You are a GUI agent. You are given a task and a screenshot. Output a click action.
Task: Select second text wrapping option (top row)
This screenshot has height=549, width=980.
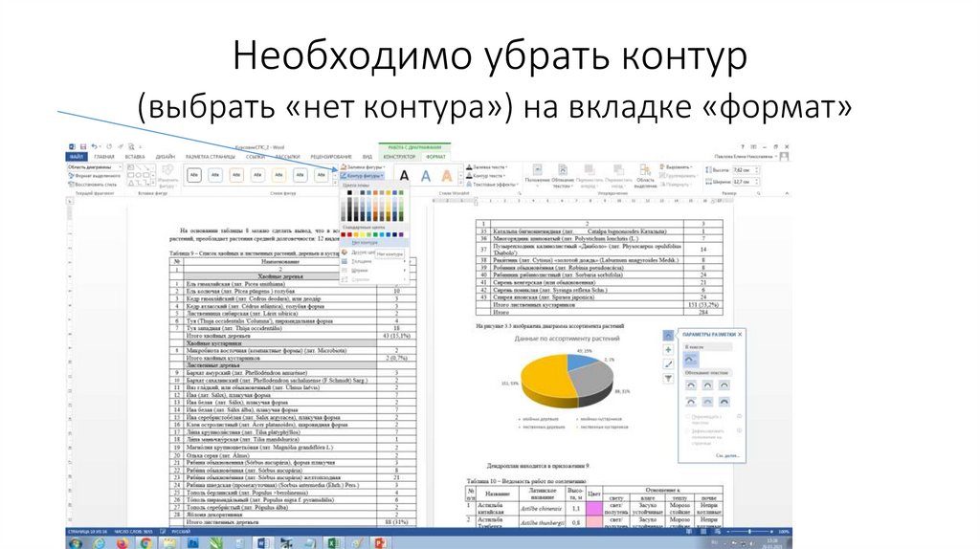click(707, 385)
